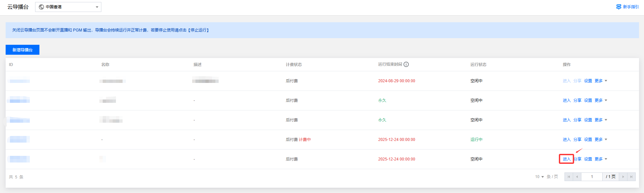644x193 pixels.
Task: Click the page number input field
Action: [592, 177]
